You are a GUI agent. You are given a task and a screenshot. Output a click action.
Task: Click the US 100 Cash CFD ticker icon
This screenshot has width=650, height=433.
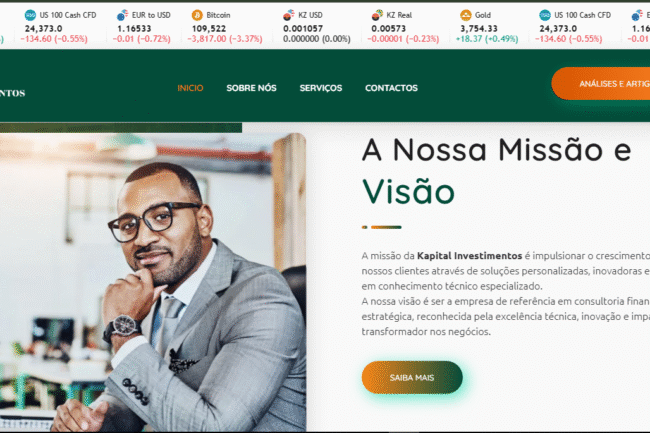point(30,15)
